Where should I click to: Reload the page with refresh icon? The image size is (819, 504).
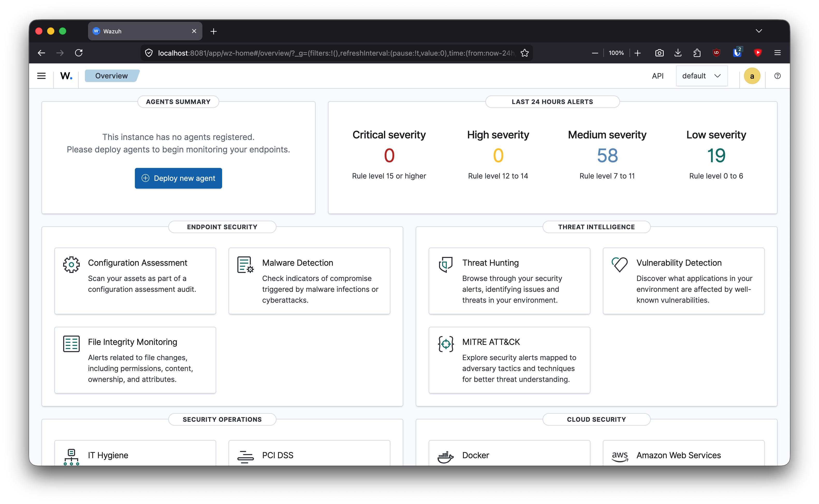click(x=79, y=53)
